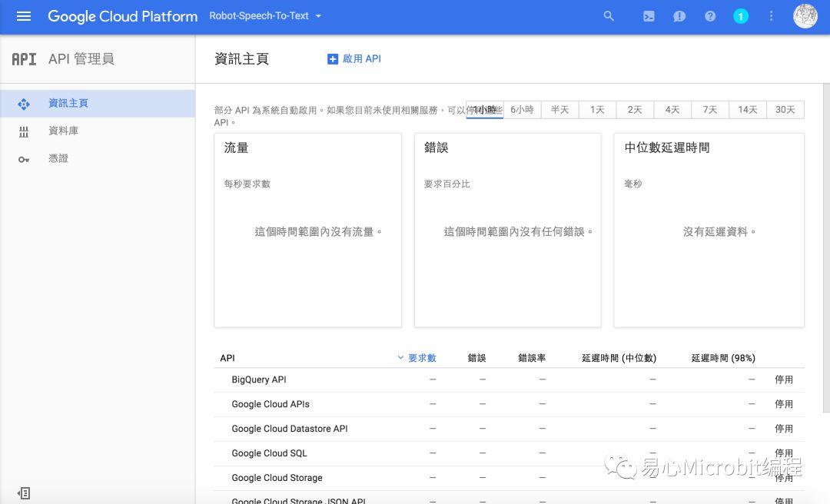830x504 pixels.
Task: Click the 資料庫 library icon
Action: coord(24,132)
